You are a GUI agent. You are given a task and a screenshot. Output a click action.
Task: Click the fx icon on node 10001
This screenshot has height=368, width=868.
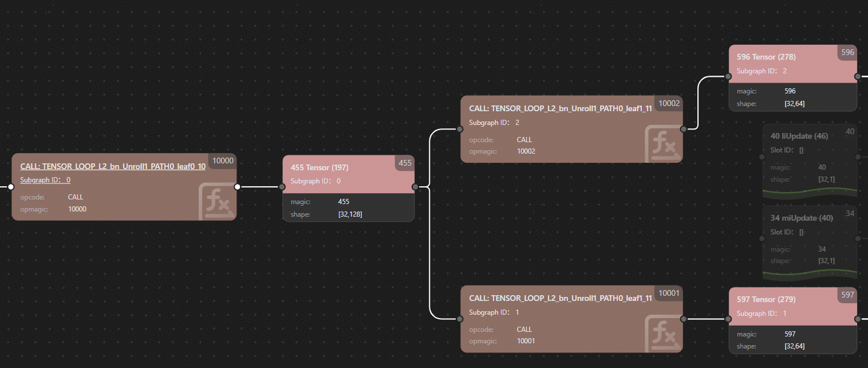pyautogui.click(x=663, y=333)
